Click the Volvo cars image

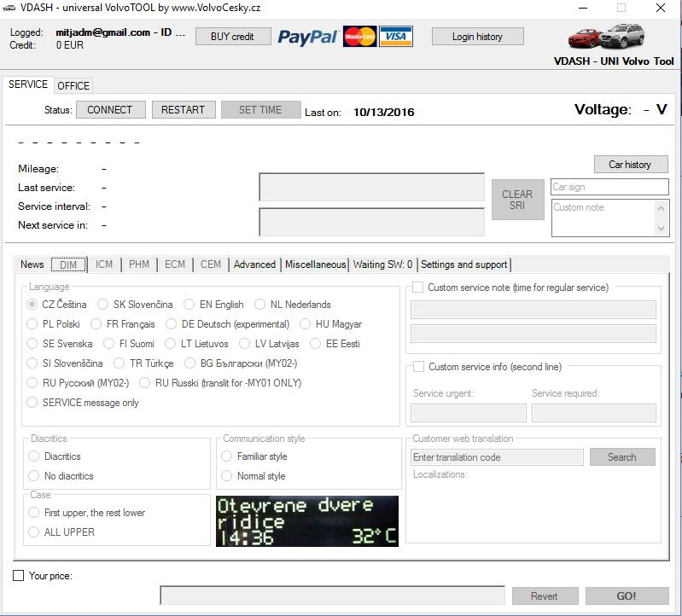[x=606, y=36]
